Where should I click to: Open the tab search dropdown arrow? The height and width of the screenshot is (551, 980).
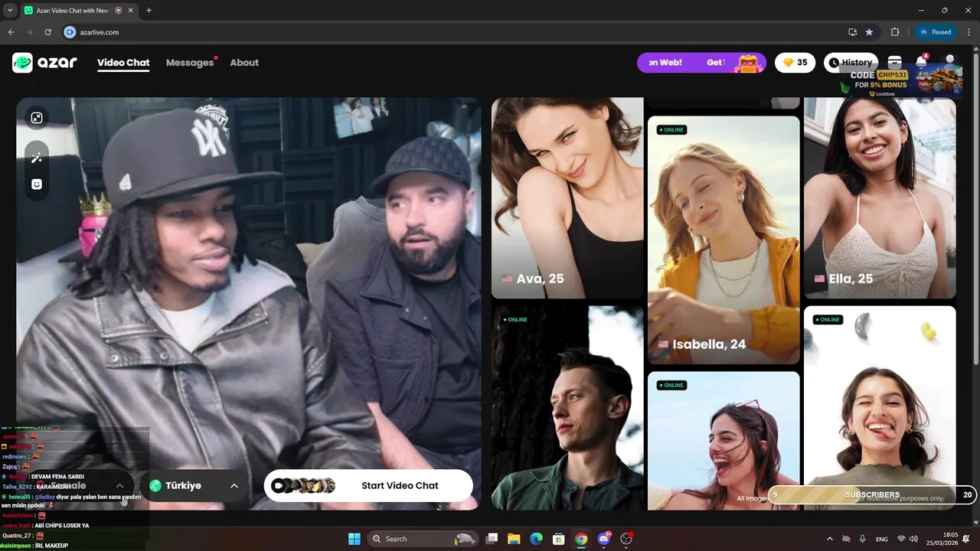click(10, 11)
